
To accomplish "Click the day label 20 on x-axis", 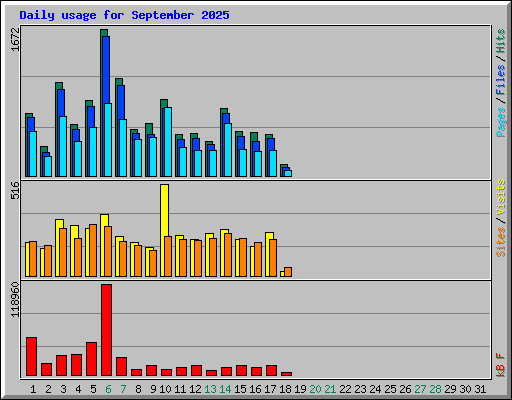I will [315, 389].
